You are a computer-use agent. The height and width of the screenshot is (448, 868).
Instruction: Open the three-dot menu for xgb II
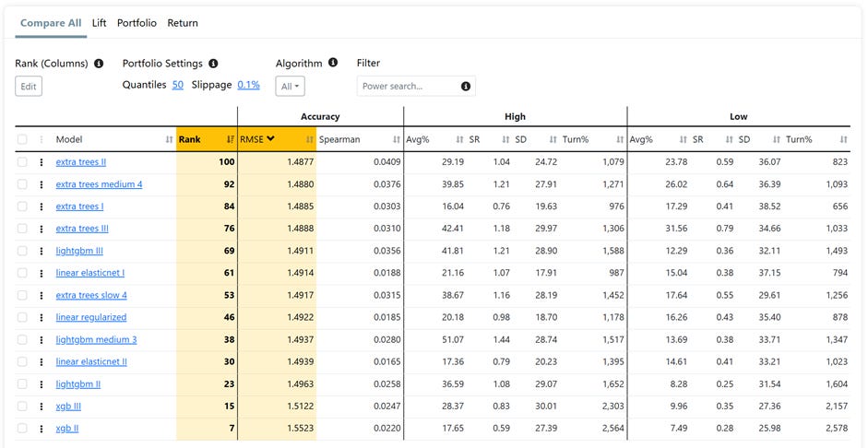41,429
